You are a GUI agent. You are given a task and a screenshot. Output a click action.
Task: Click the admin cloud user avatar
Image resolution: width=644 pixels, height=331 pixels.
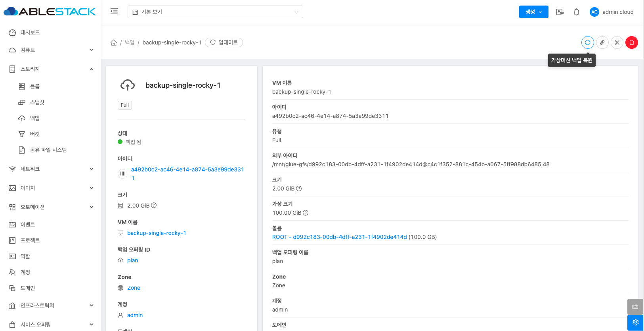click(594, 12)
